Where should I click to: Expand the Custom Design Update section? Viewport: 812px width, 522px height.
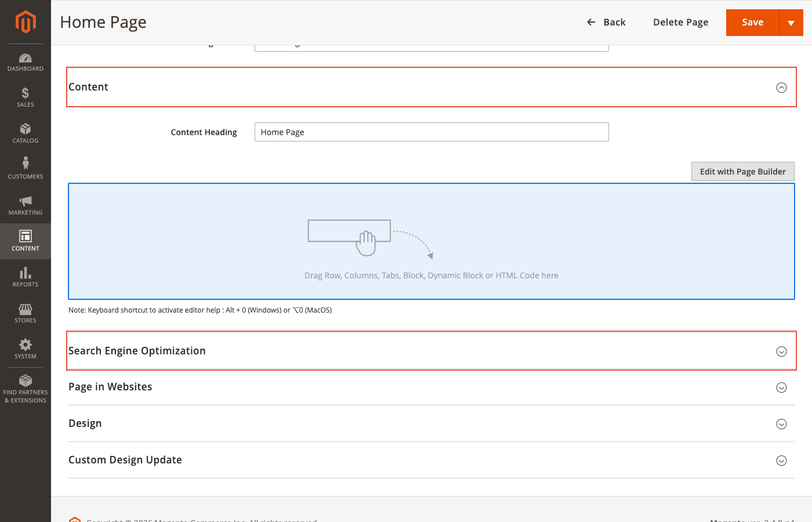781,460
